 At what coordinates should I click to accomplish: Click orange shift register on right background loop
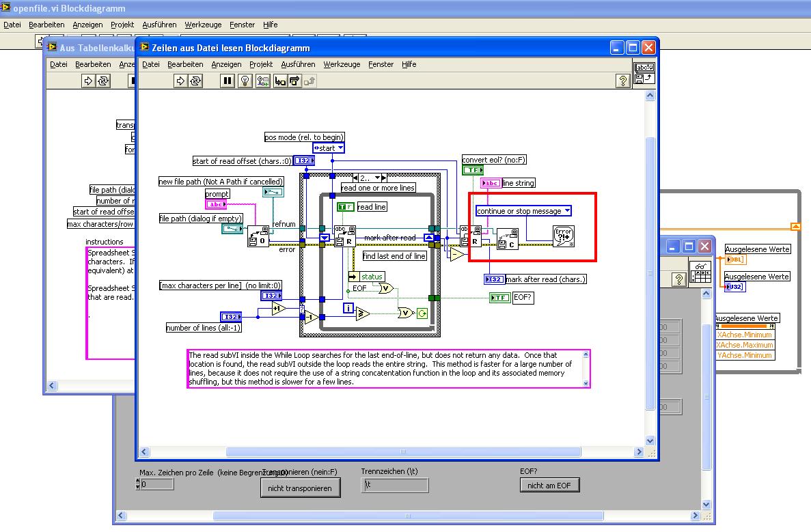click(x=796, y=227)
